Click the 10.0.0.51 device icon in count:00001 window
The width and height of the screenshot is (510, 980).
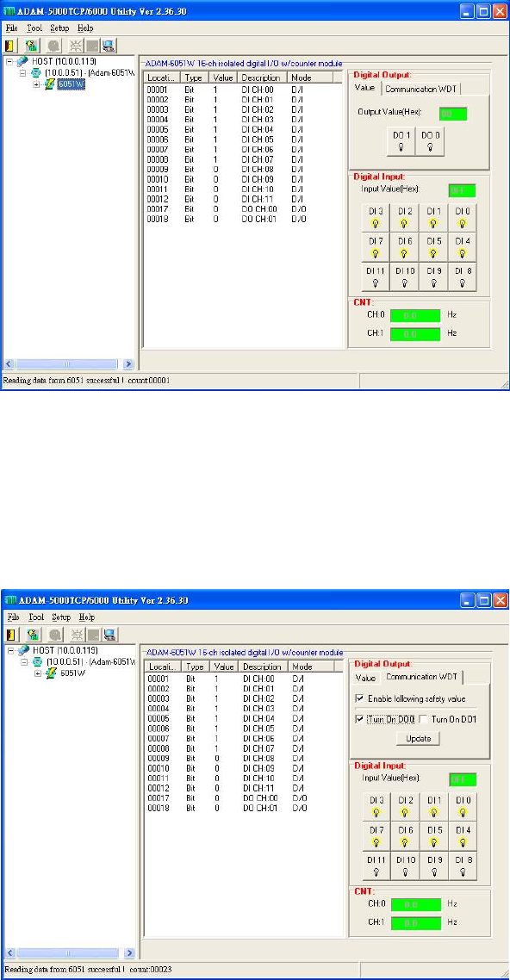coord(36,73)
